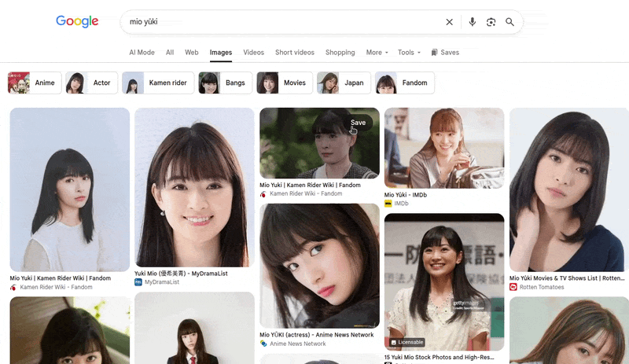Click 'Yuki Mio (優希美青) - MyDramaList' title
The height and width of the screenshot is (364, 629).
tap(181, 274)
